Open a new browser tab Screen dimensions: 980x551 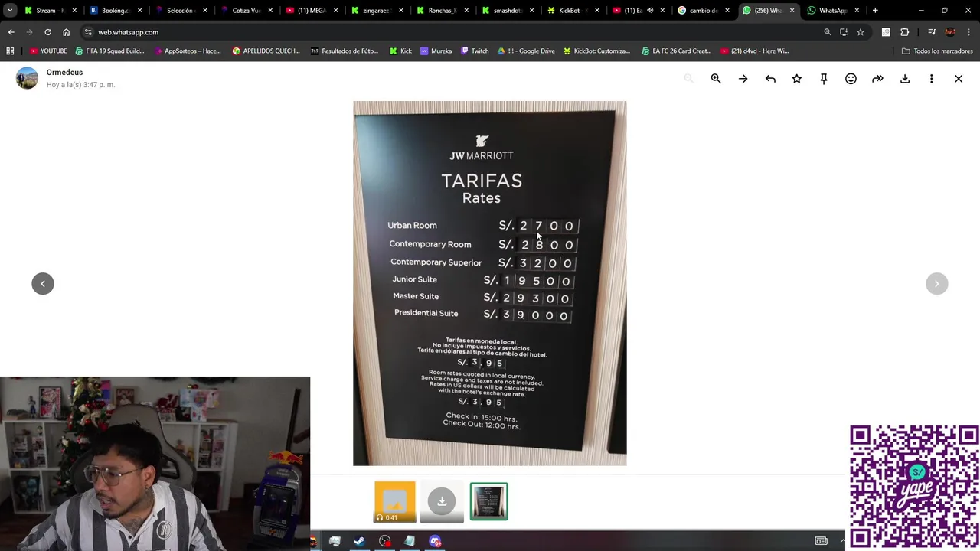875,11
